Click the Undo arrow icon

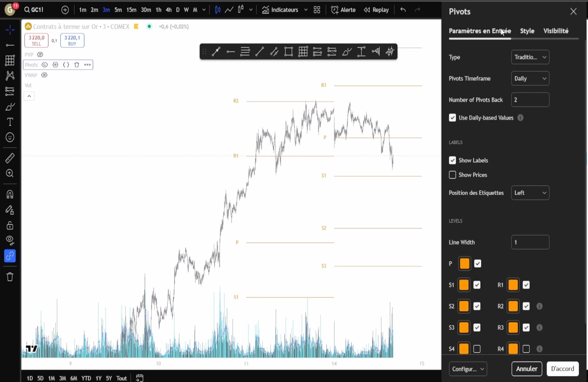coord(403,10)
